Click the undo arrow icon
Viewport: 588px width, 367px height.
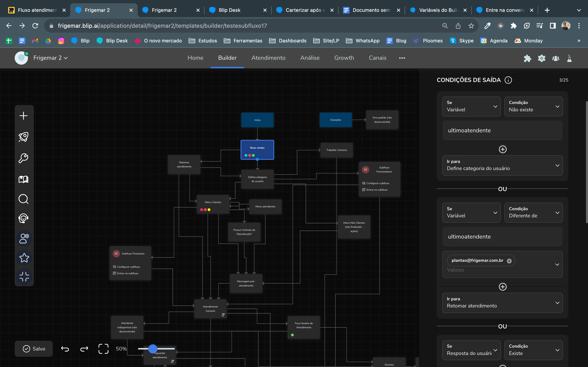tap(65, 349)
